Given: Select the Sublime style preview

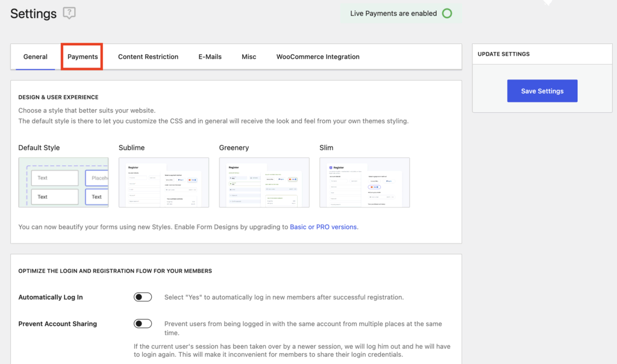Looking at the screenshot, I should point(163,182).
